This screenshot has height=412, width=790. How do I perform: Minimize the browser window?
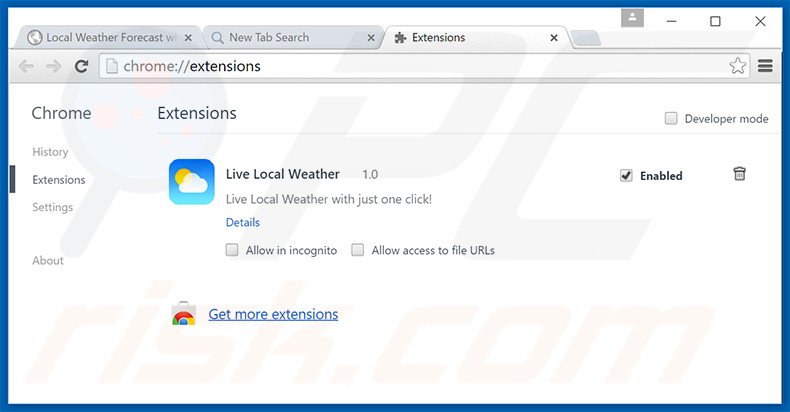tap(672, 21)
